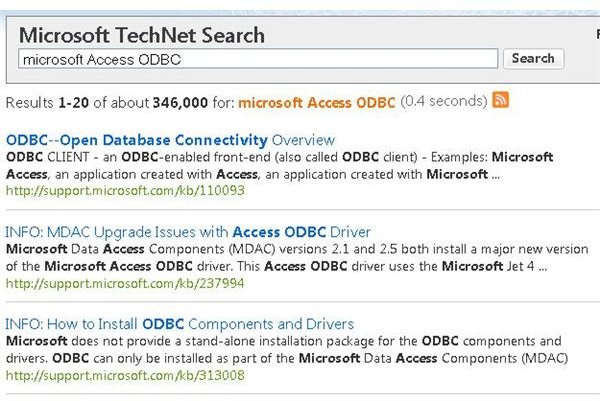Click 'Driver' at the end of the MDAC result title
This screenshot has width=600, height=401.
[350, 232]
